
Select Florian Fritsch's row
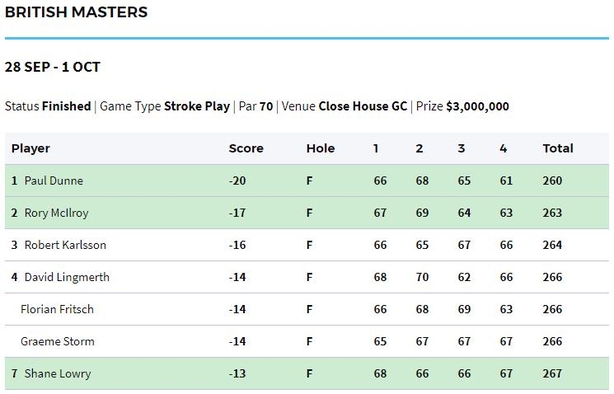pyautogui.click(x=307, y=309)
